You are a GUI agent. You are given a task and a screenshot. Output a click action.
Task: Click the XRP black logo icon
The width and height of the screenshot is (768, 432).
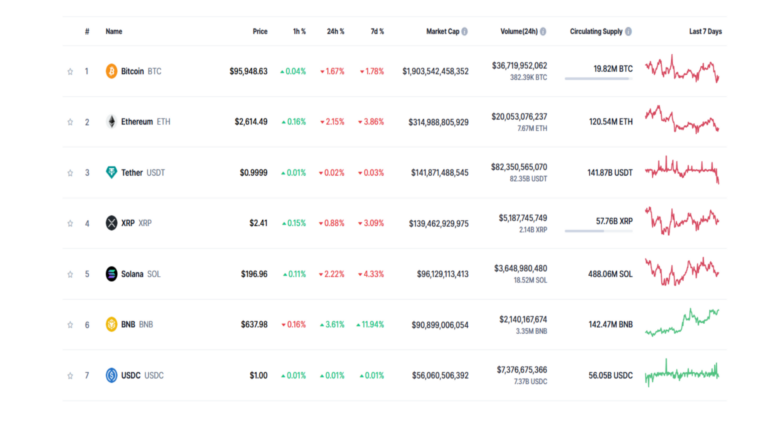point(112,223)
